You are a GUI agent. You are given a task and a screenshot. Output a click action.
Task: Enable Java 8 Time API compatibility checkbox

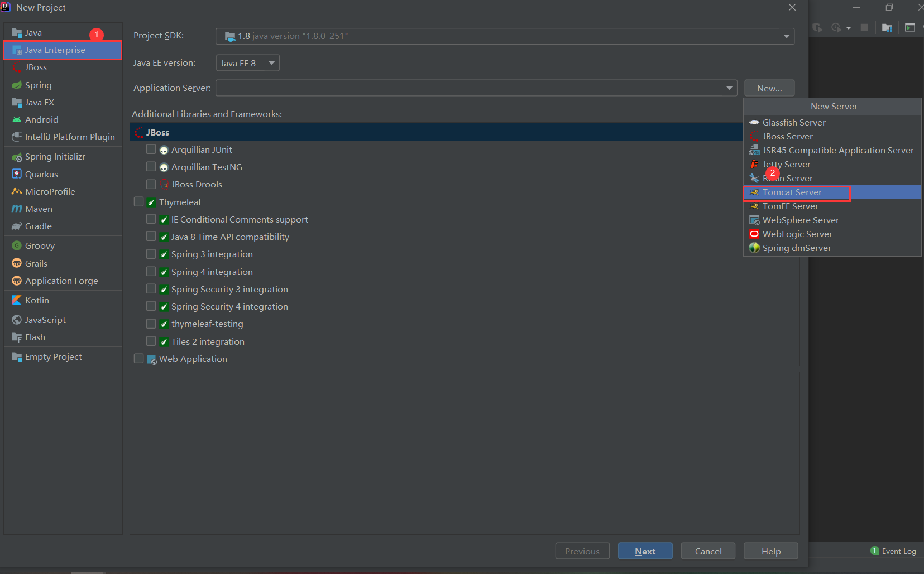[151, 237]
